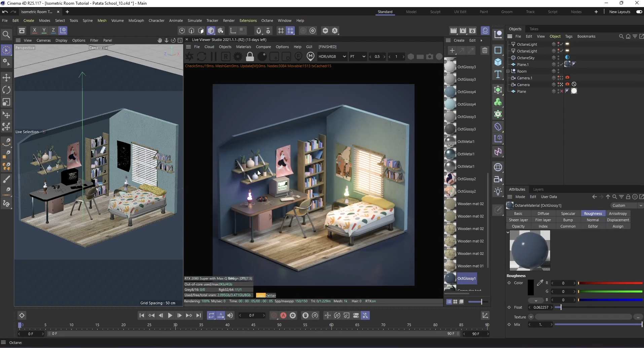Switch to the UV Edit layout
644x348 pixels.
(460, 12)
